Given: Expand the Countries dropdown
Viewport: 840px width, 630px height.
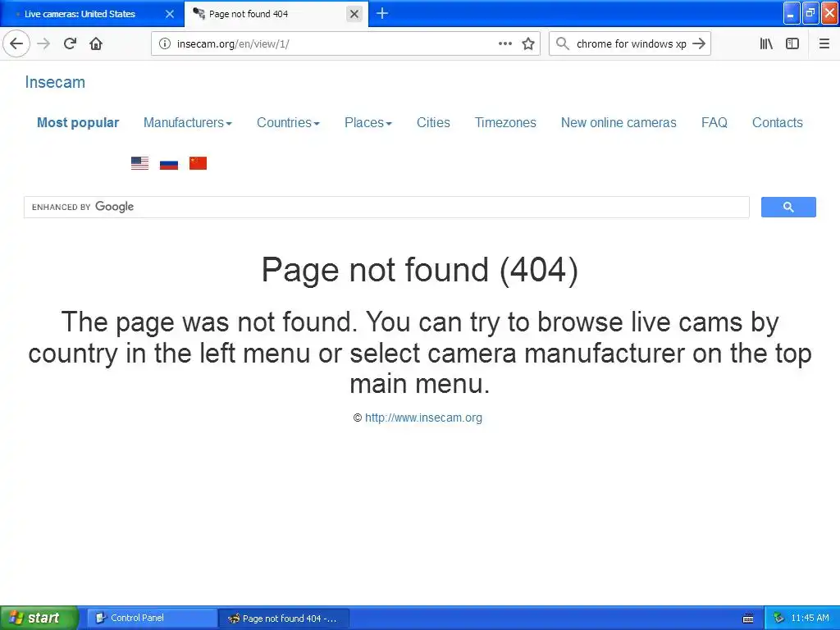Looking at the screenshot, I should click(x=288, y=123).
